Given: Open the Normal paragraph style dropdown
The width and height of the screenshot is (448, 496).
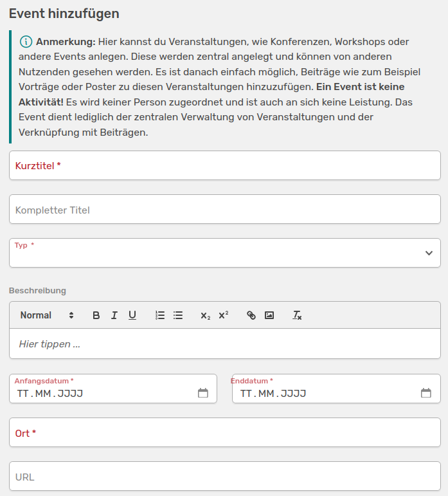Looking at the screenshot, I should (47, 315).
